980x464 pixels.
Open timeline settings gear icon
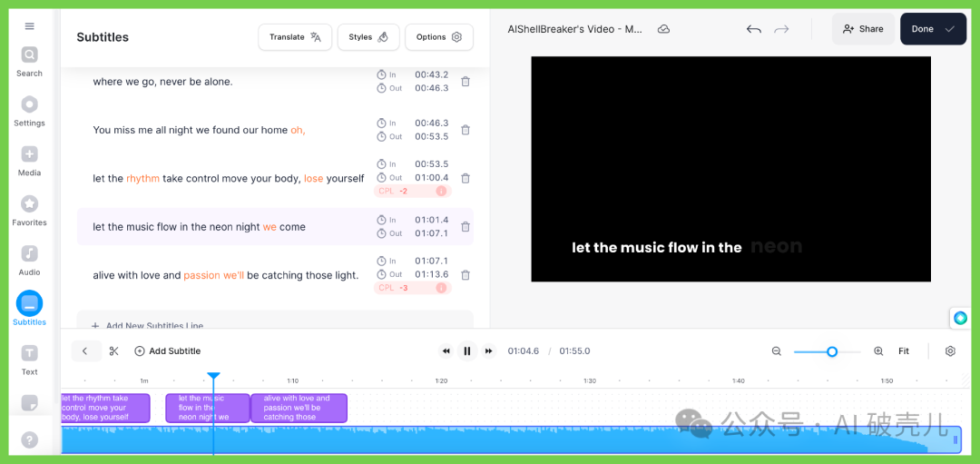click(x=950, y=351)
